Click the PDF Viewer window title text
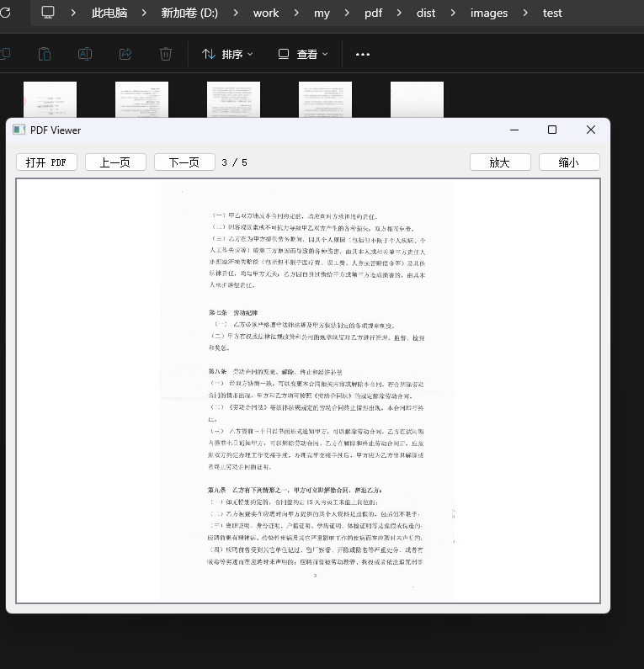The image size is (644, 669). click(56, 130)
